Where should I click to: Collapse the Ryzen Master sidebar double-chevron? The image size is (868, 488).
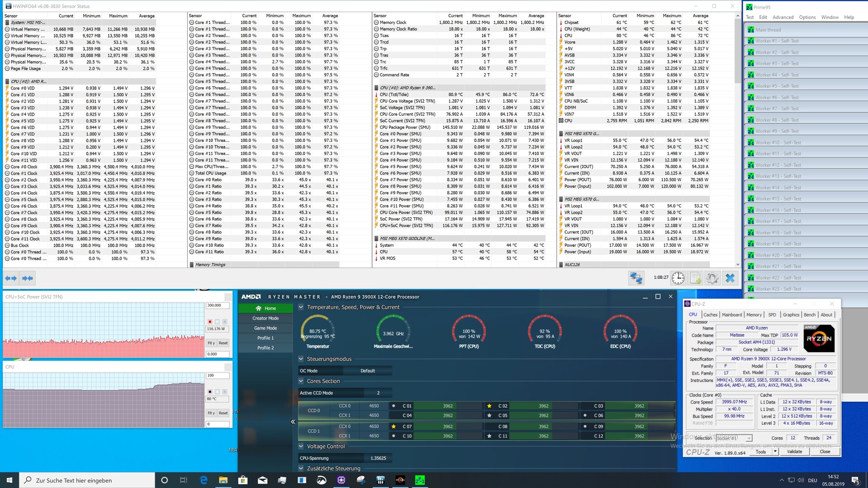tap(293, 422)
